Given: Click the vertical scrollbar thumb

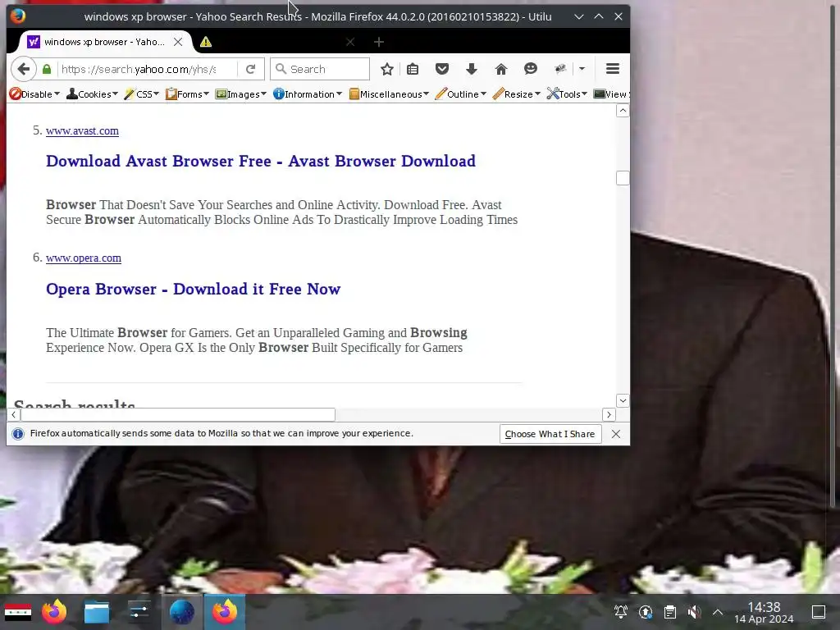Looking at the screenshot, I should click(623, 178).
